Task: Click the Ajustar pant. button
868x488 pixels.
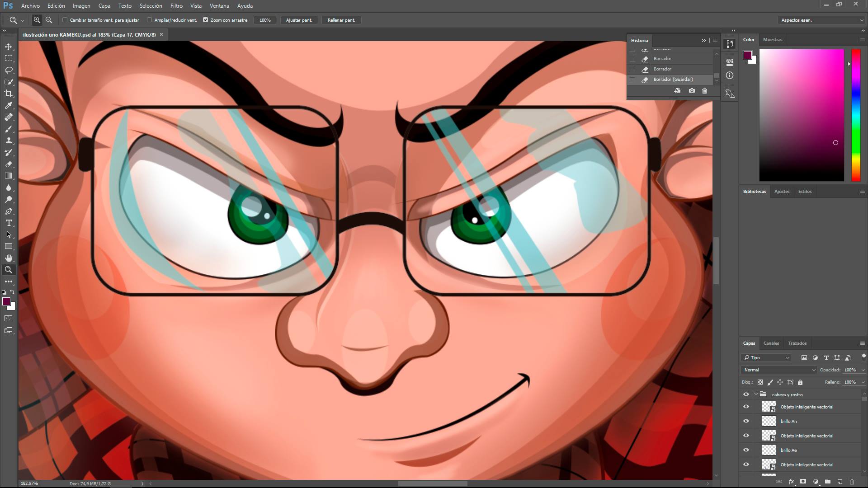Action: click(x=299, y=20)
